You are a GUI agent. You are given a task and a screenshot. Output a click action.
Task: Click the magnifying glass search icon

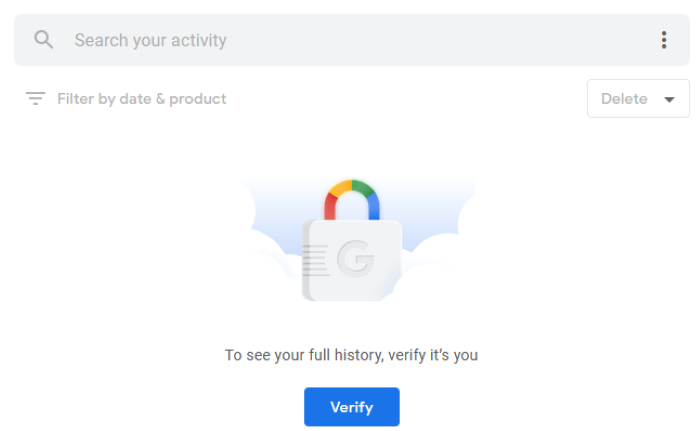[43, 40]
